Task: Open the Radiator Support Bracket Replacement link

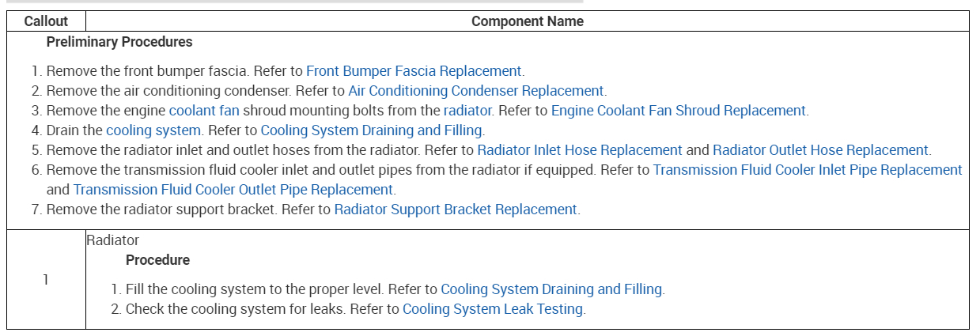Action: [x=456, y=210]
